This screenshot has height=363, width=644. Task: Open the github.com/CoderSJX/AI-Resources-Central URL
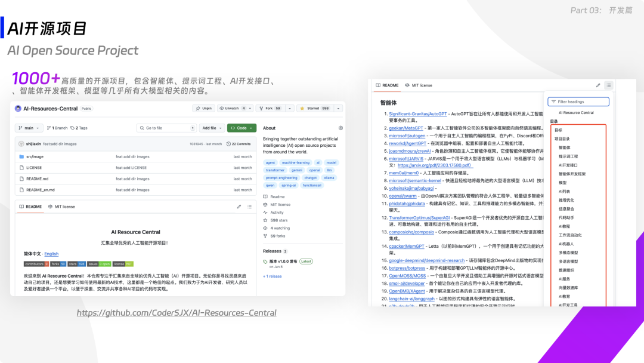177,313
